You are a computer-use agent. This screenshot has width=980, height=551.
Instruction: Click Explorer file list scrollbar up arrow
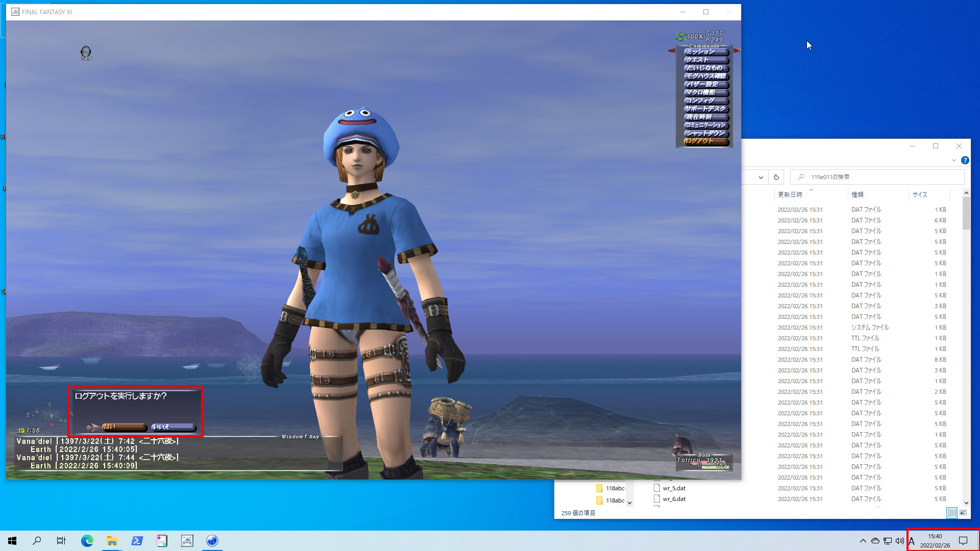click(x=966, y=193)
